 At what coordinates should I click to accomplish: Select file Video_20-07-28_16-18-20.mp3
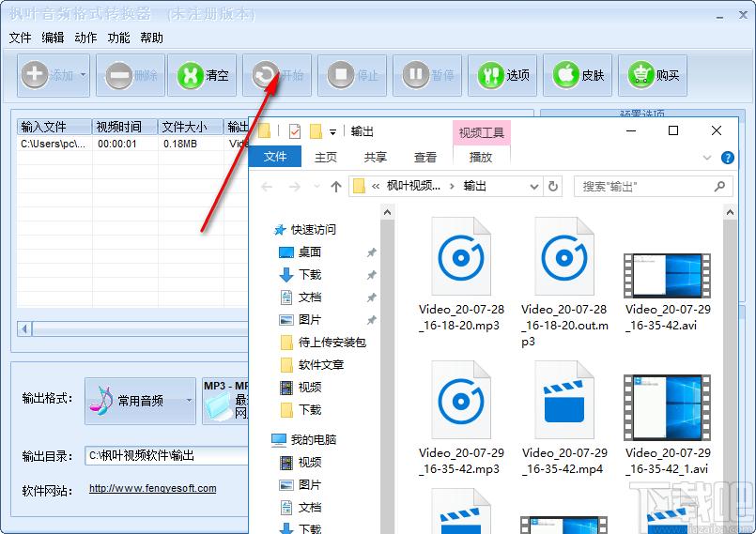click(x=461, y=275)
